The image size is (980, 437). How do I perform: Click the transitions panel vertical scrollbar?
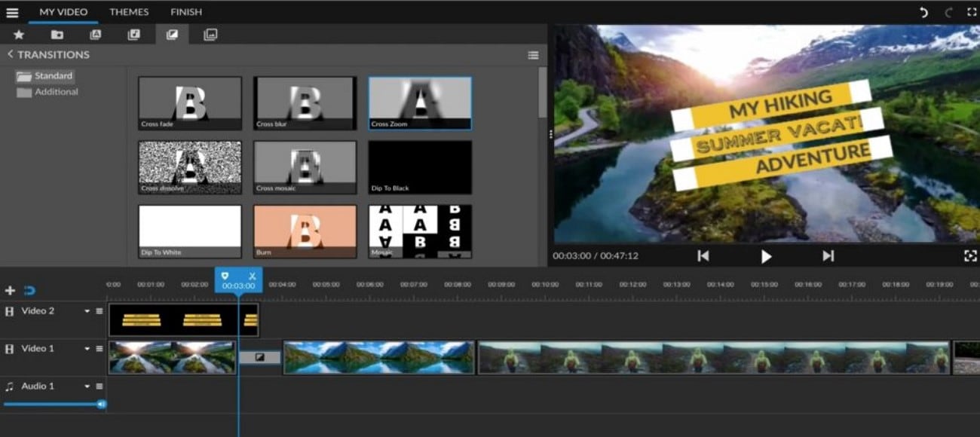[x=542, y=92]
